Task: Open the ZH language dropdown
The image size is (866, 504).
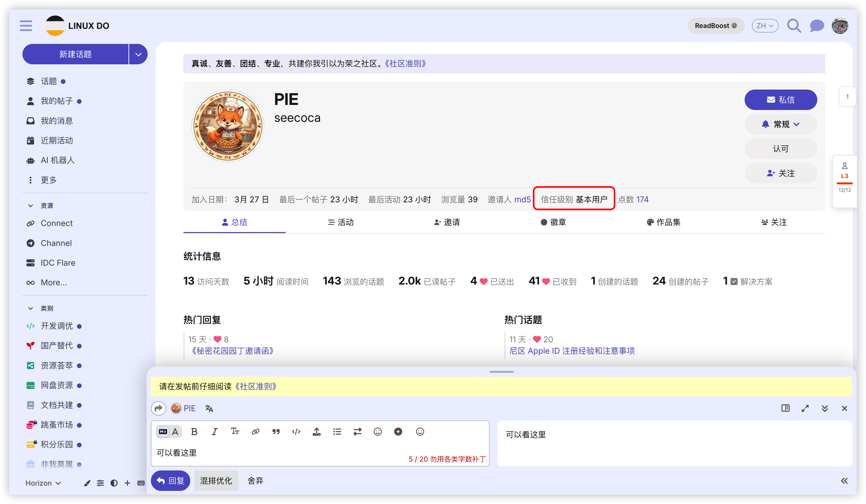Action: [x=765, y=26]
